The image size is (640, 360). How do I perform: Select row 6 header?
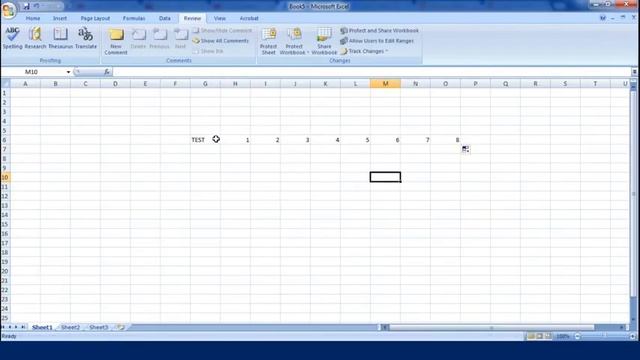[x=5, y=140]
